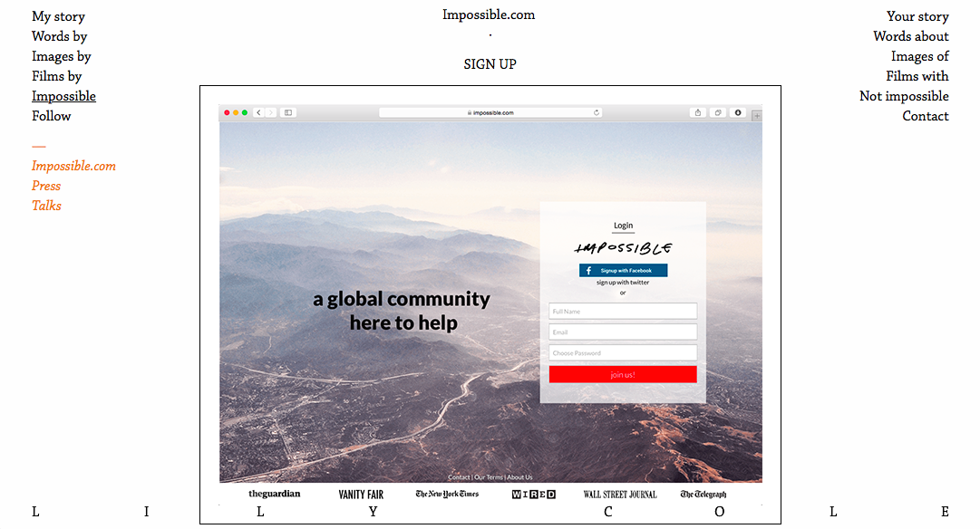
Task: Click the new tab plus icon
Action: 757,115
